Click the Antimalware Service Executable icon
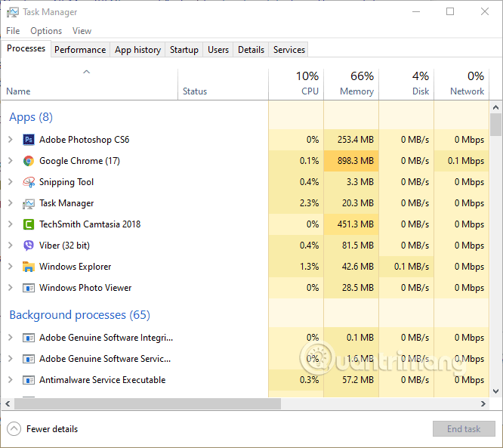This screenshot has height=448, width=503. (x=29, y=380)
